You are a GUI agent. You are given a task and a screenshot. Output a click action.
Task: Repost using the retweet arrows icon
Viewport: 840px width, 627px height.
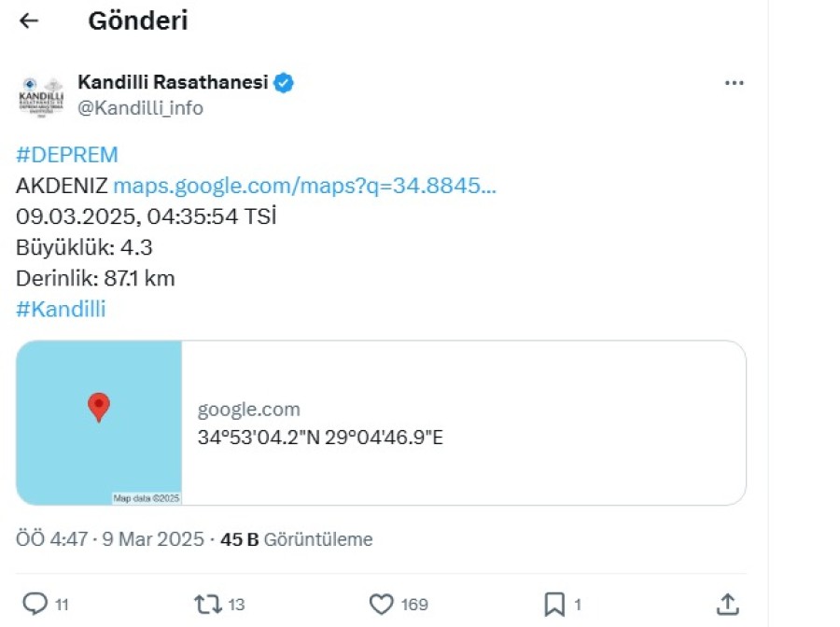coord(208,605)
